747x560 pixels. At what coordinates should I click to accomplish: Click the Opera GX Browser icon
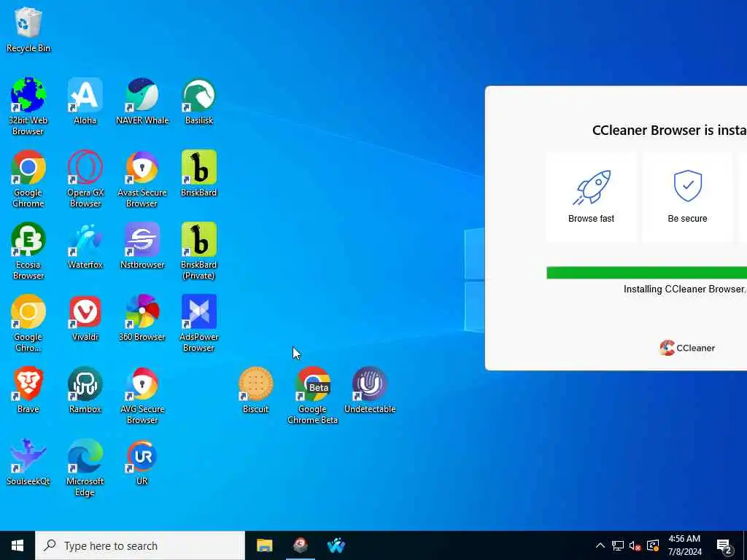85,179
